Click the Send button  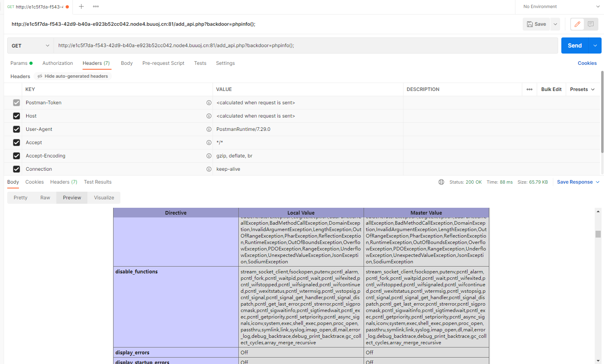[575, 45]
